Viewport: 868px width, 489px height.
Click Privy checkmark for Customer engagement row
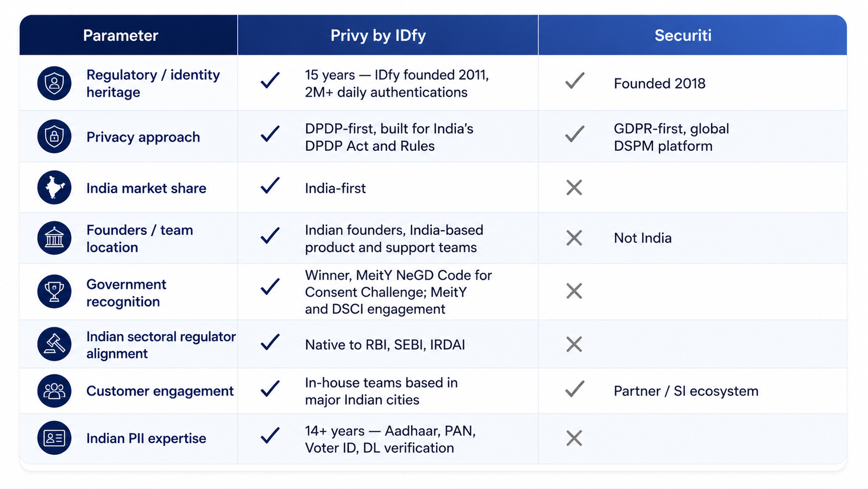pyautogui.click(x=270, y=389)
